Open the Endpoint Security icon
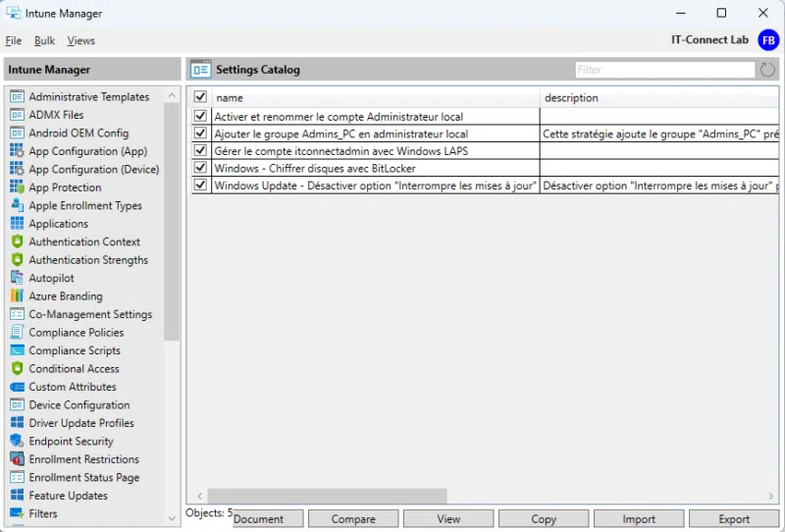The image size is (785, 532). [x=17, y=442]
